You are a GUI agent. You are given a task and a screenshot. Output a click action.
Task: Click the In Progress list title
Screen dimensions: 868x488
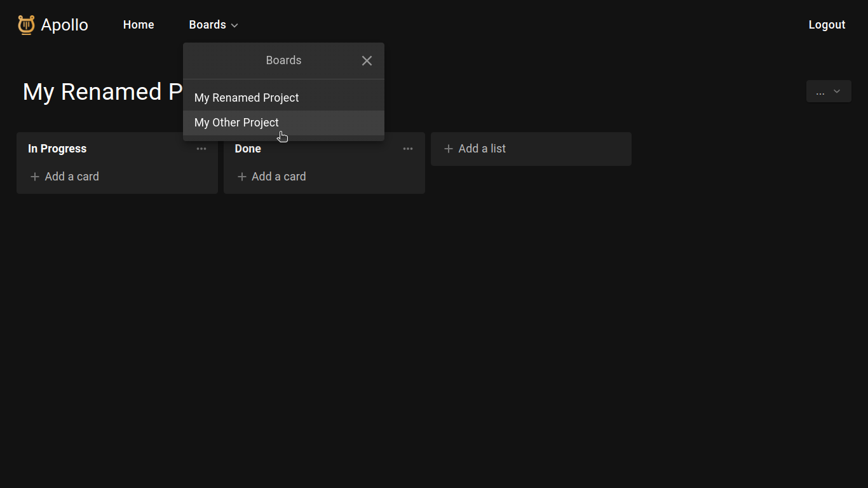click(x=57, y=149)
